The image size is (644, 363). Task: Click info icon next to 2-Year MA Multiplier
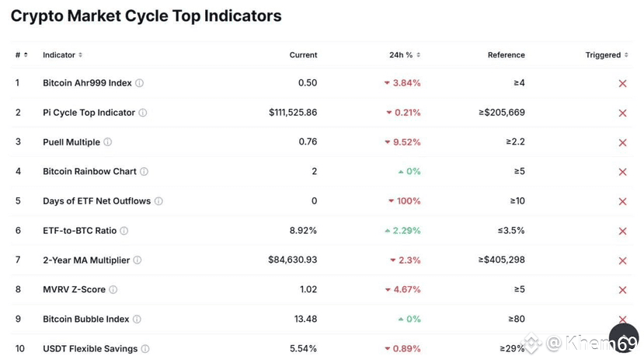[138, 260]
